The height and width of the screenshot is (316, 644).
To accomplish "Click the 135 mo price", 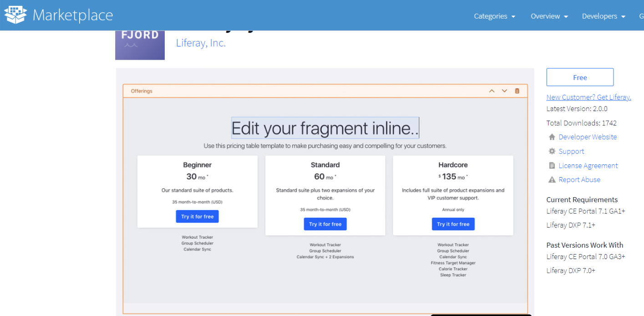I will [x=453, y=177].
